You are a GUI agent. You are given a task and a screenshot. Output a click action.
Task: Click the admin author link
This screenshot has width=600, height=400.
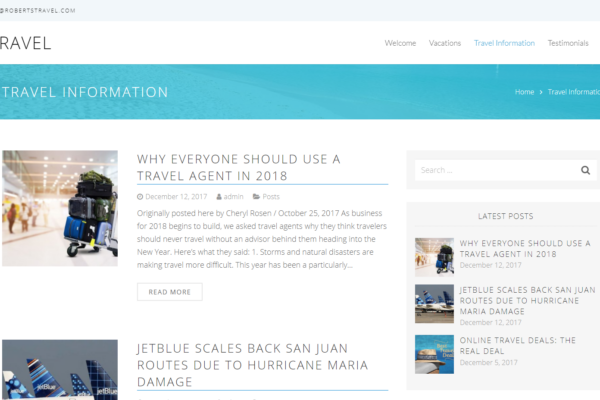click(x=233, y=197)
